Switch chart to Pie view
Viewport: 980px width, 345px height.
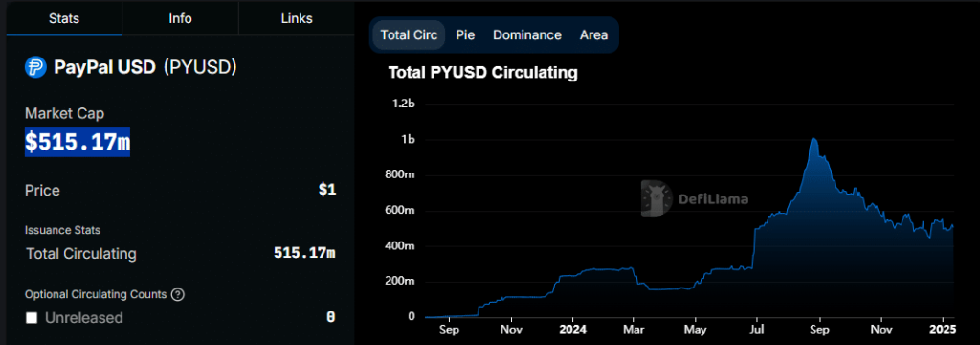465,35
